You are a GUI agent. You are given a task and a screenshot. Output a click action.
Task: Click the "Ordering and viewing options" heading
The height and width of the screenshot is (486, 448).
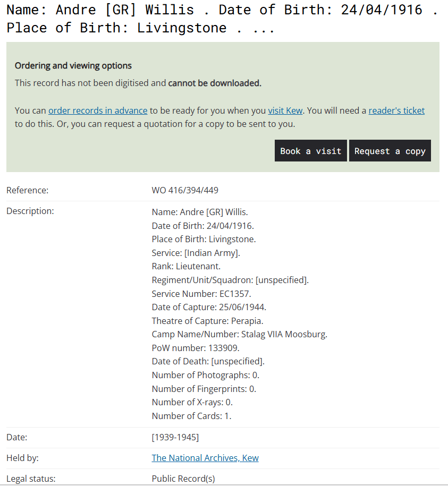coord(73,66)
